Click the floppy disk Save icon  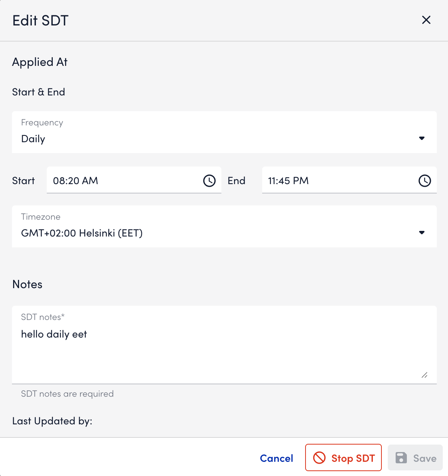(x=401, y=458)
